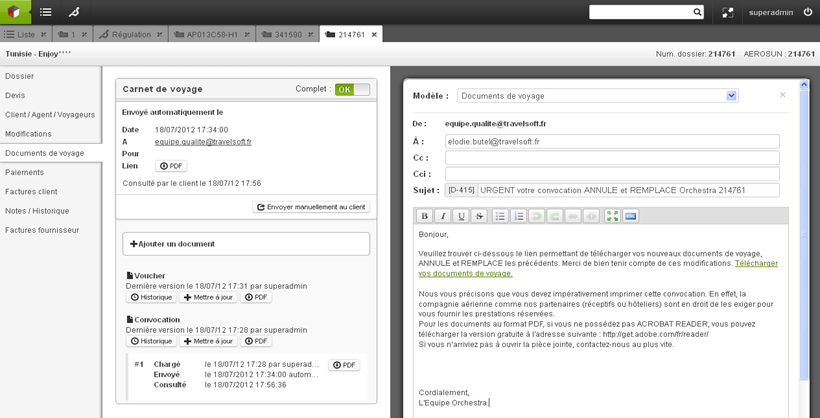
Task: Switch the editor to fullscreen mode
Action: tap(612, 216)
